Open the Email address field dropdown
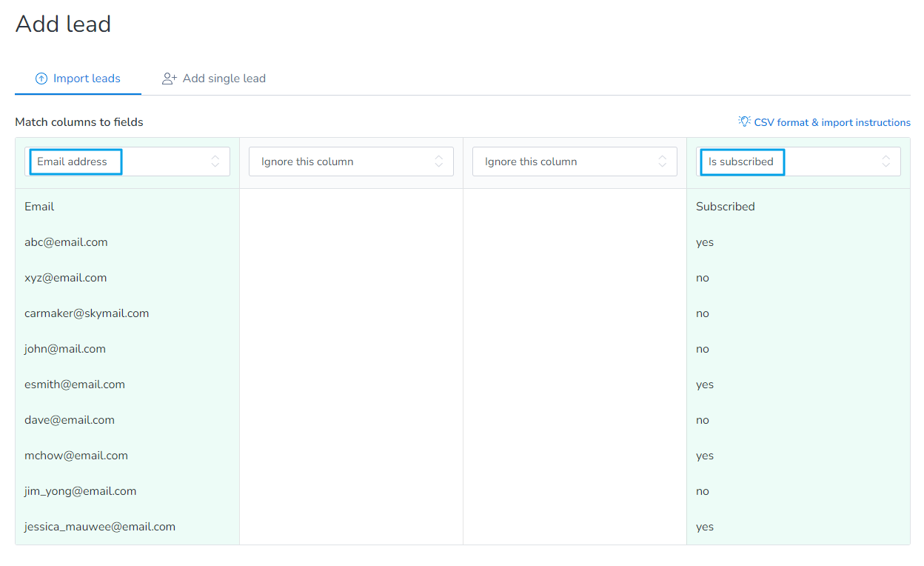The width and height of the screenshot is (924, 566). pos(127,162)
